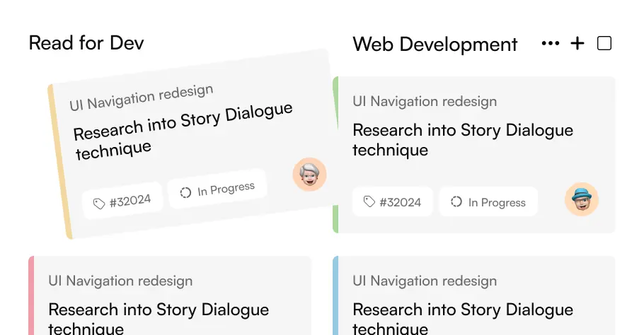The image size is (644, 335).
Task: Open the three-dot menu beside Web Development
Action: [x=550, y=44]
